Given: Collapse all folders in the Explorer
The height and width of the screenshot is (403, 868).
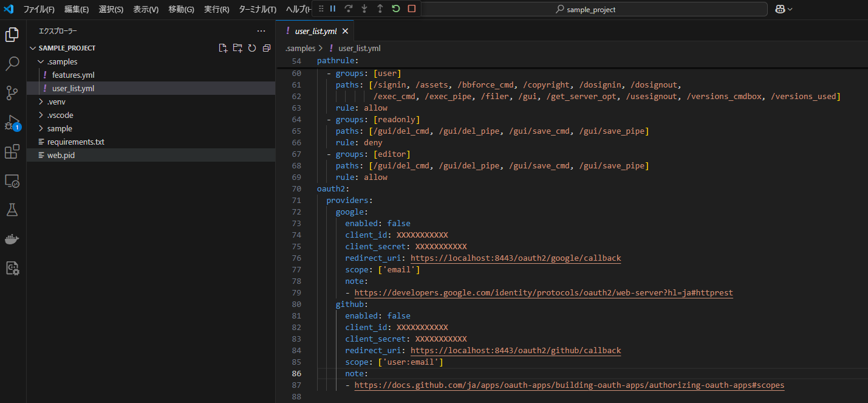Looking at the screenshot, I should coord(266,48).
